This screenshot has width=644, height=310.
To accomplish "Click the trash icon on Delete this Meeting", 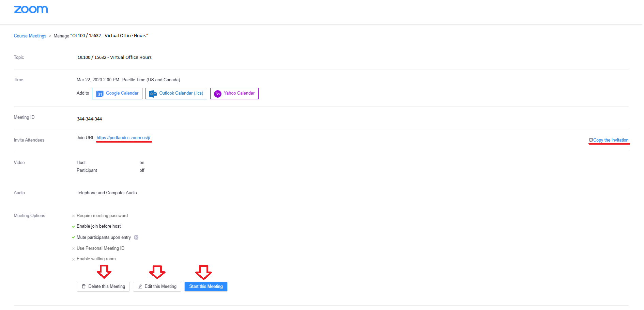I will click(83, 286).
